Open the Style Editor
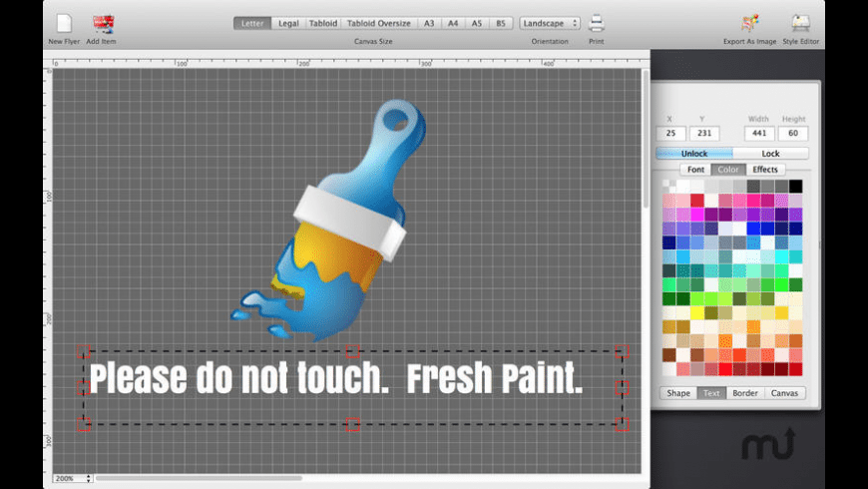Viewport: 868px width, 489px height. (800, 23)
